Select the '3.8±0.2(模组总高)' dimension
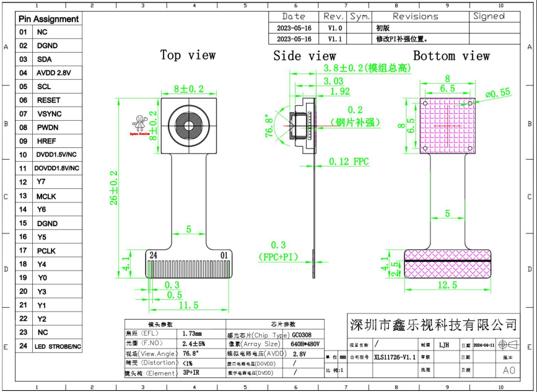The image size is (537, 392). [x=367, y=68]
